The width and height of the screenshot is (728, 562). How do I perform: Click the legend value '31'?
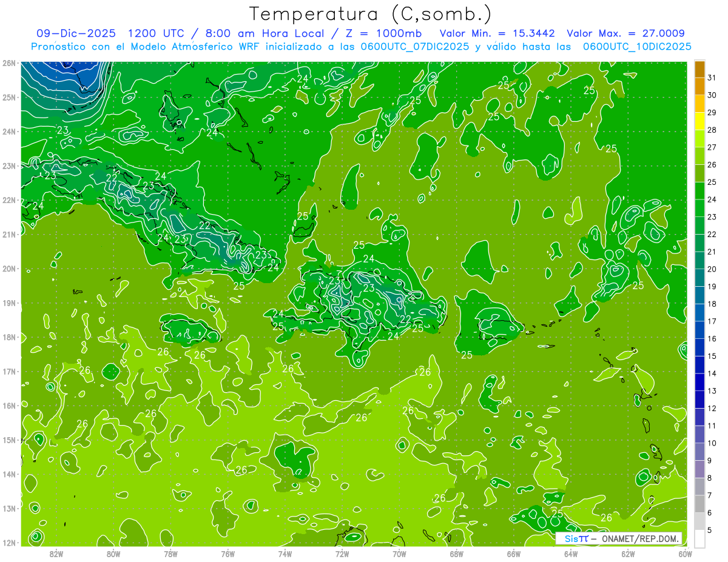tap(712, 78)
